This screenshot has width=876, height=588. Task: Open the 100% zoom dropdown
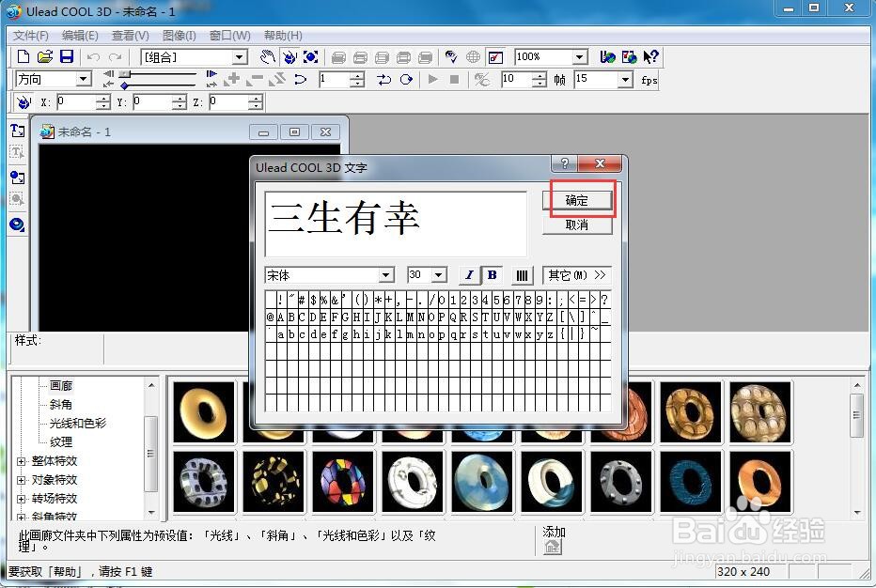tap(580, 57)
